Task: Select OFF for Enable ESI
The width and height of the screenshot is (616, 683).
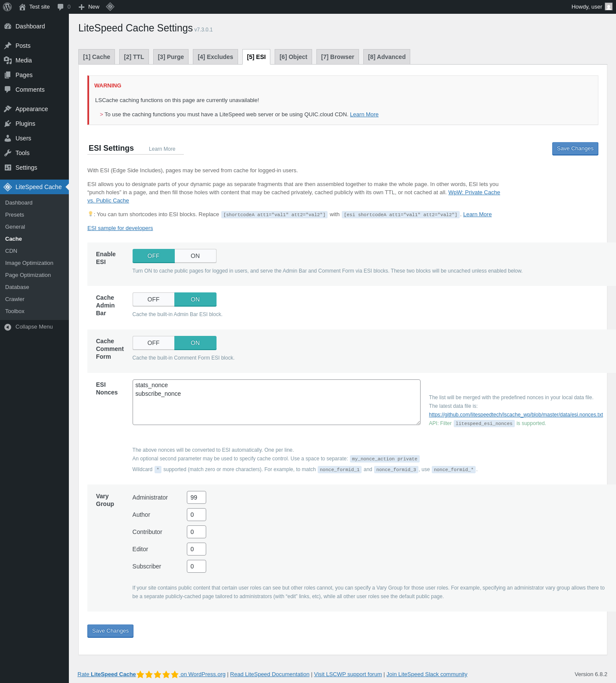Action: tap(153, 256)
